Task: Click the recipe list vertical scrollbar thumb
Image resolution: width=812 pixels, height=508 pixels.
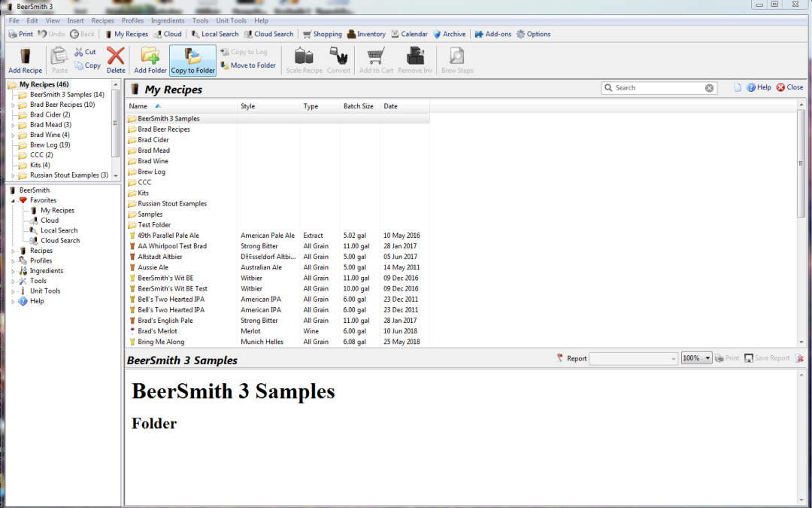Action: pos(801,163)
